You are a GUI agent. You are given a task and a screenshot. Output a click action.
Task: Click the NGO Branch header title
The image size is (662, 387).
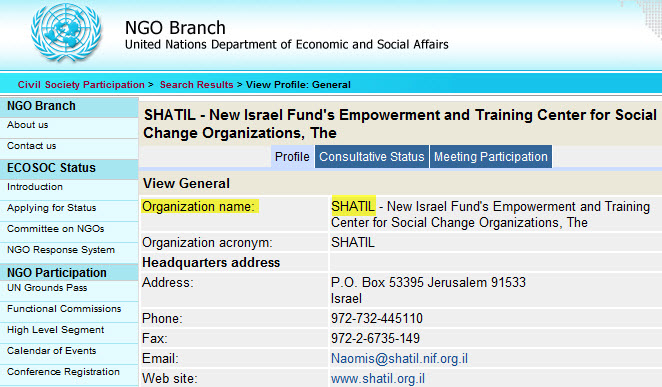[175, 28]
